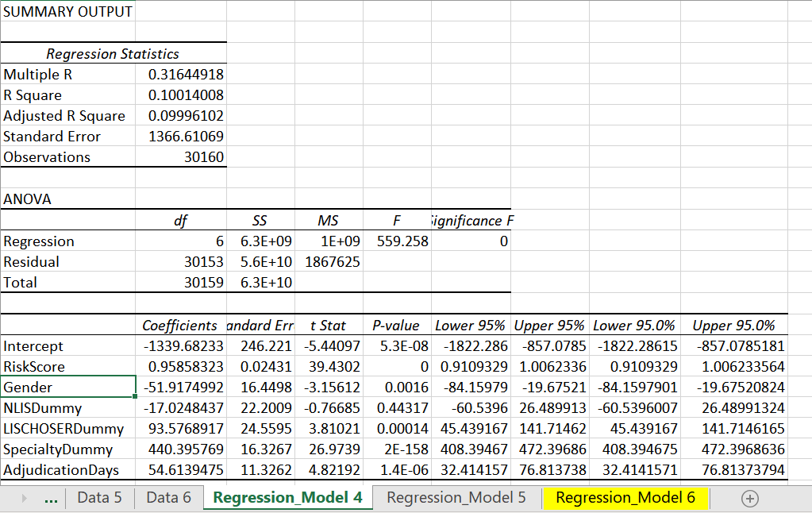Switch to the Data 6 sheet
Image resolution: width=812 pixels, height=513 pixels.
(x=167, y=499)
